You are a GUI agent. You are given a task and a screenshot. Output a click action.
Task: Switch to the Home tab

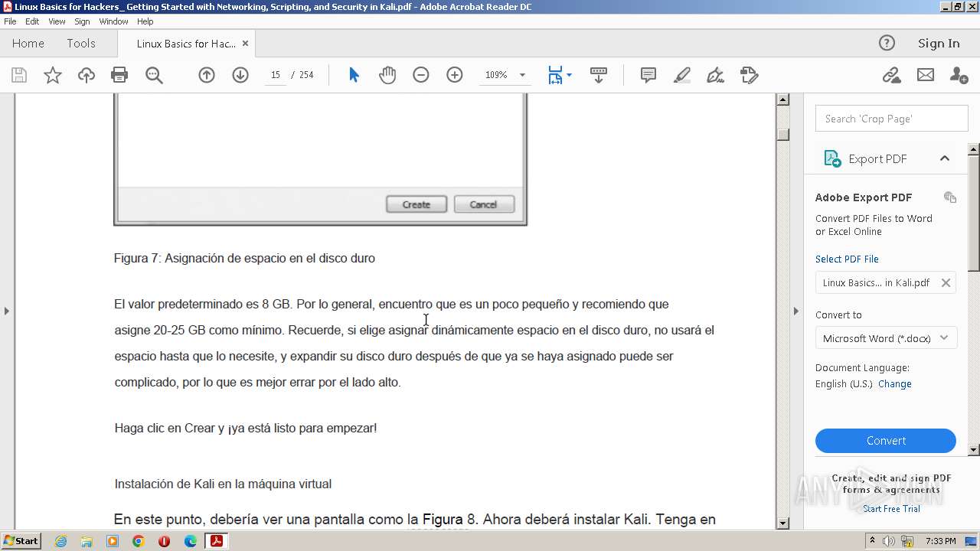point(28,44)
